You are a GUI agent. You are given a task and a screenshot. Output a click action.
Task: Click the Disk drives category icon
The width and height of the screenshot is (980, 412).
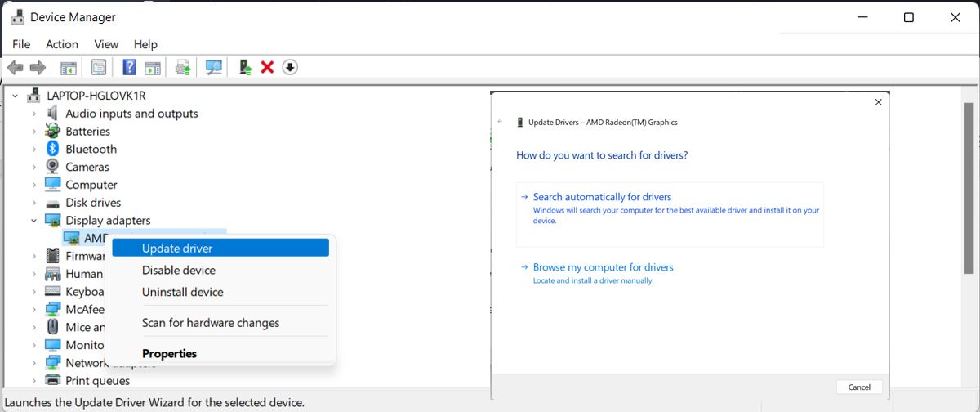click(x=53, y=203)
